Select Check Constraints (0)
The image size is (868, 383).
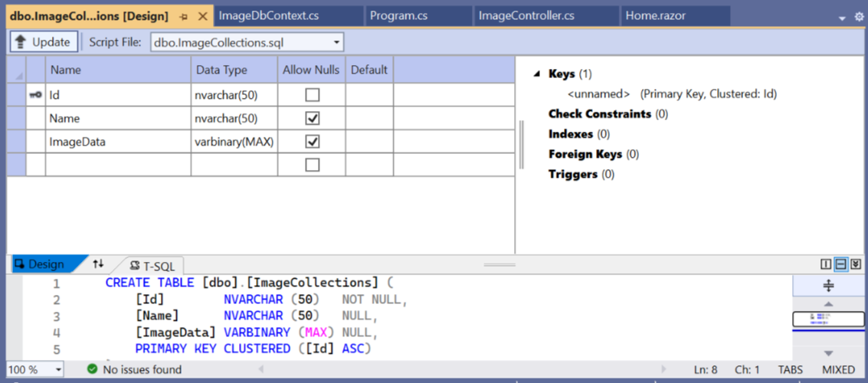(x=608, y=114)
